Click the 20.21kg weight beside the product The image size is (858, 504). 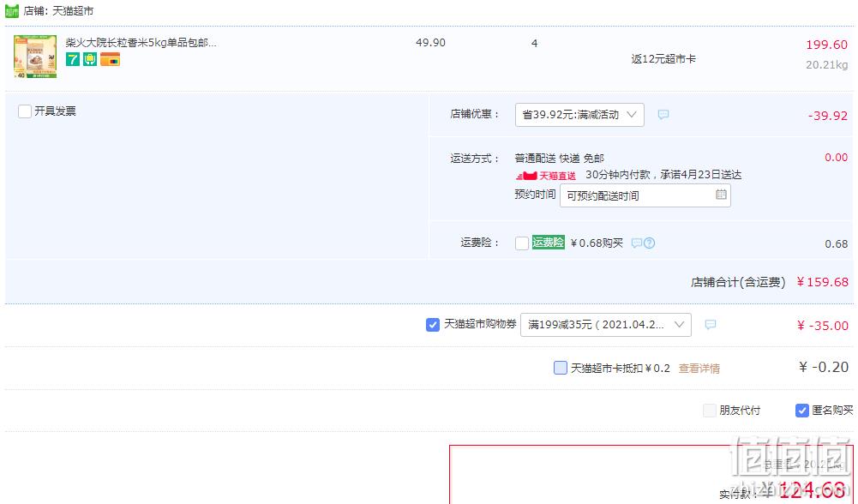(x=827, y=64)
